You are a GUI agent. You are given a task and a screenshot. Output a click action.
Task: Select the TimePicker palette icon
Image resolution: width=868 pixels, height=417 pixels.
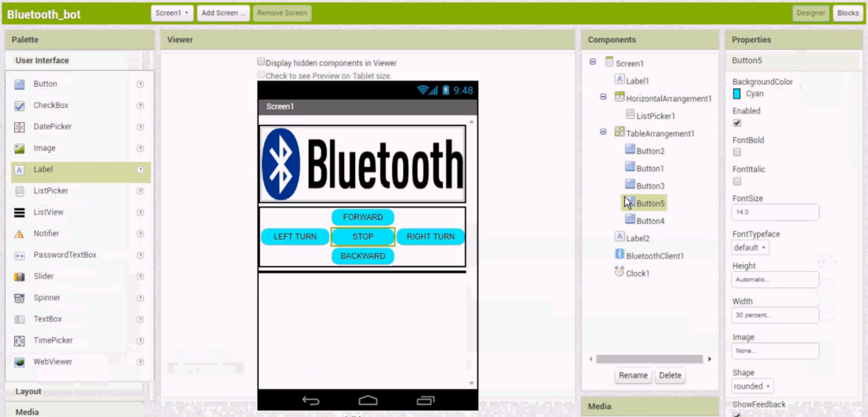[20, 341]
